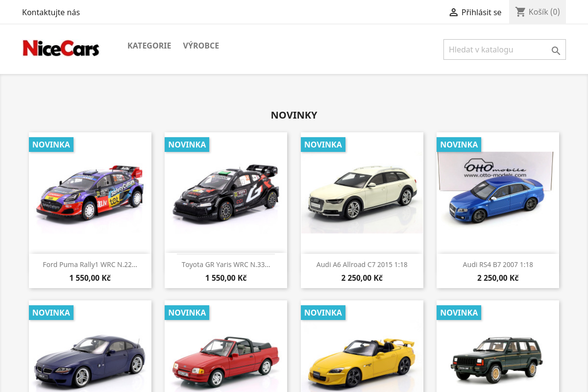Click the Toyota GR Yaris price 1 550,00 Kč
Image resolution: width=588 pixels, height=392 pixels.
pyautogui.click(x=226, y=278)
